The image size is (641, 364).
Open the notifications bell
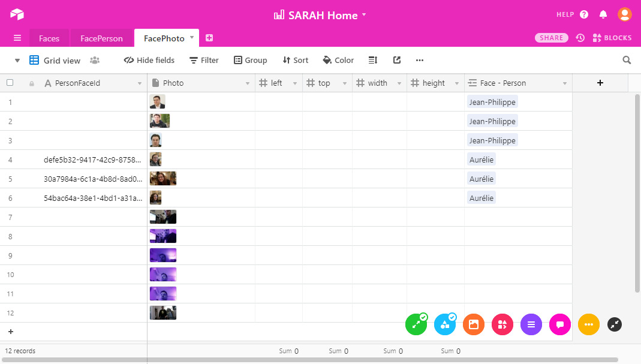tap(603, 14)
